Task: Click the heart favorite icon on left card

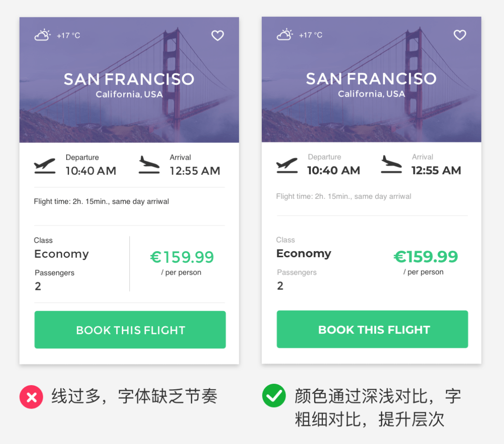Action: [x=217, y=35]
